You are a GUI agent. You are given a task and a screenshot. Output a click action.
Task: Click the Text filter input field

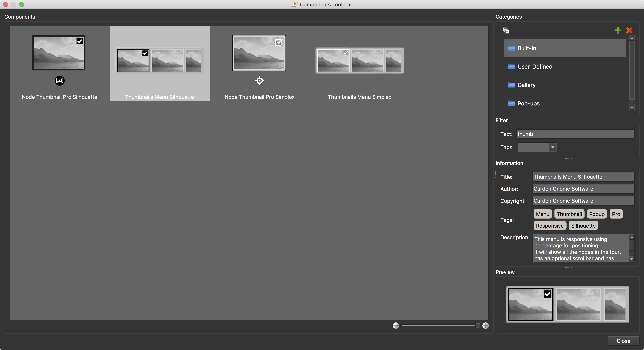click(576, 134)
